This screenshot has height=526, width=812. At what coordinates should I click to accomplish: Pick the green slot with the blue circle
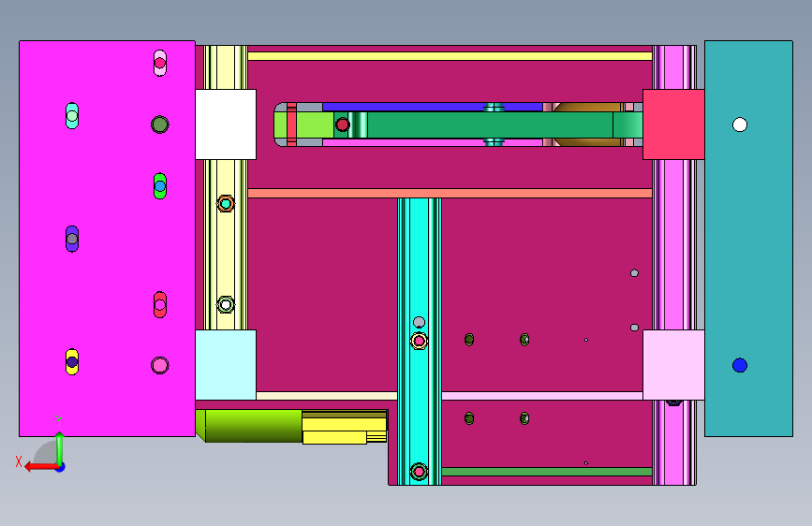[160, 186]
